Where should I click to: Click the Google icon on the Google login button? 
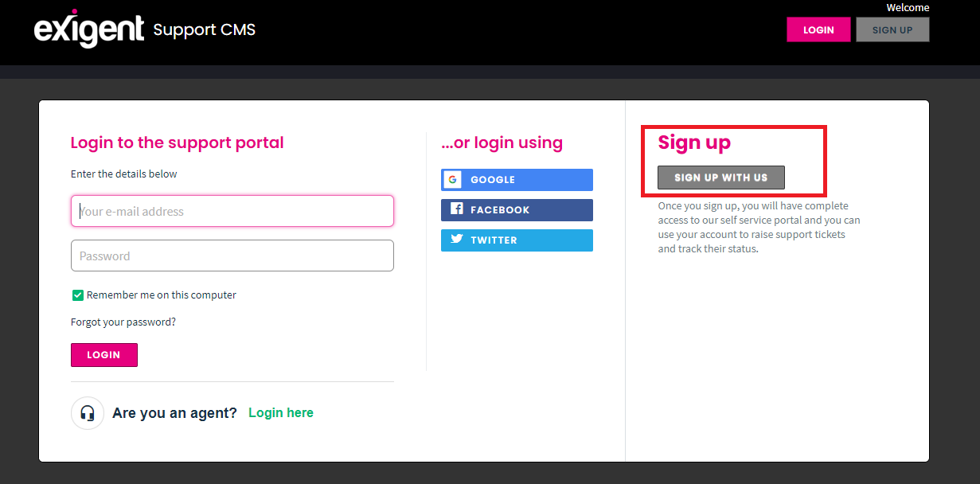tap(452, 179)
